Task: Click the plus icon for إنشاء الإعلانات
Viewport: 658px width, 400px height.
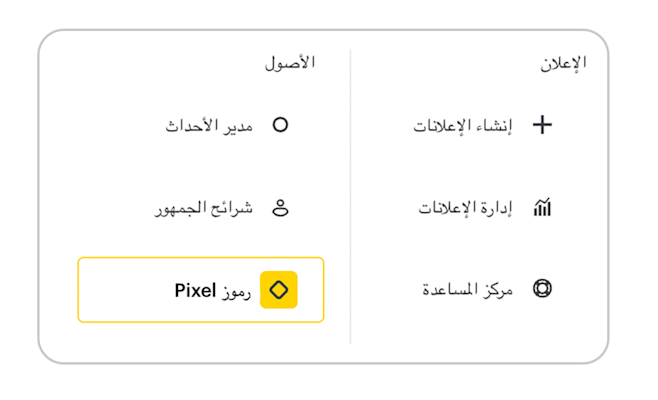Action: coord(541,125)
